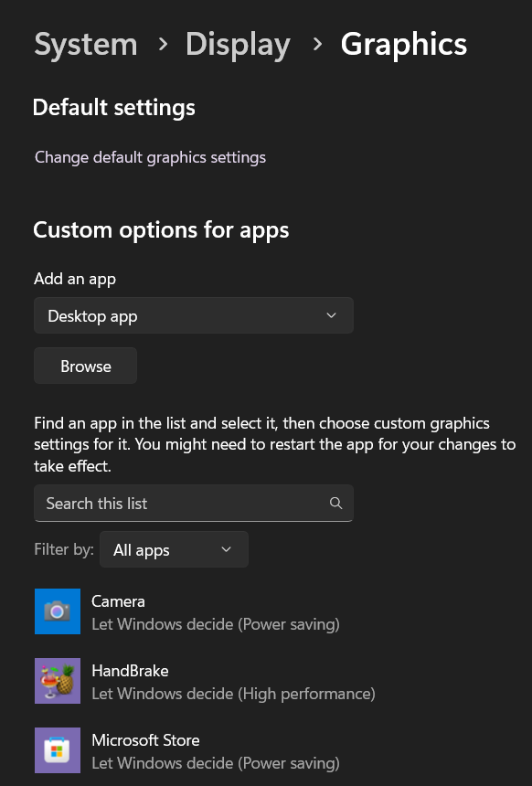The height and width of the screenshot is (786, 532).
Task: Navigate to the Display breadcrumb
Action: [238, 43]
